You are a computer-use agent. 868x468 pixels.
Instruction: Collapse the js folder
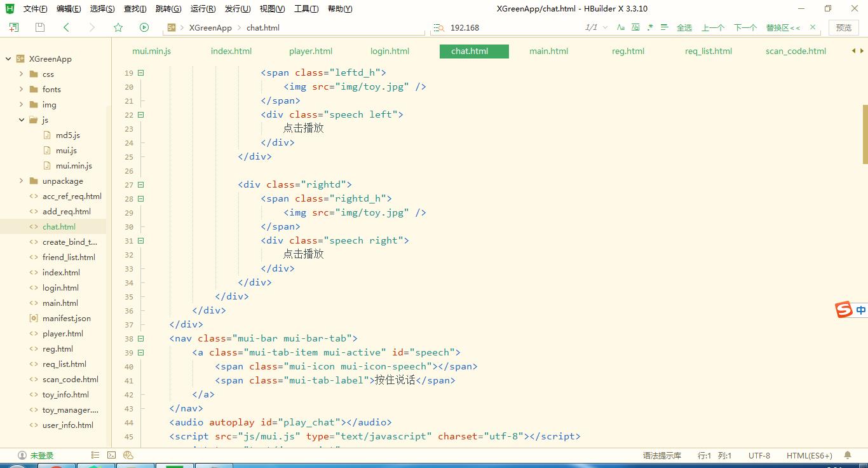pos(22,120)
